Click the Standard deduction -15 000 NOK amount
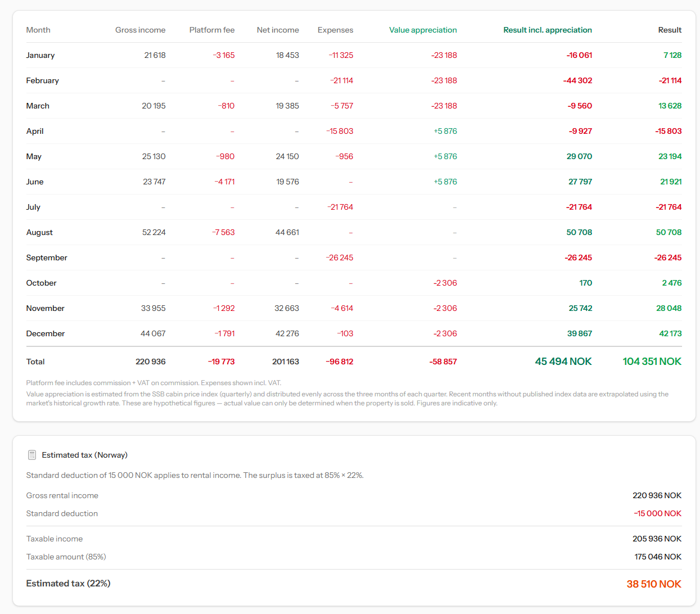The height and width of the screenshot is (614, 700). coord(657,513)
